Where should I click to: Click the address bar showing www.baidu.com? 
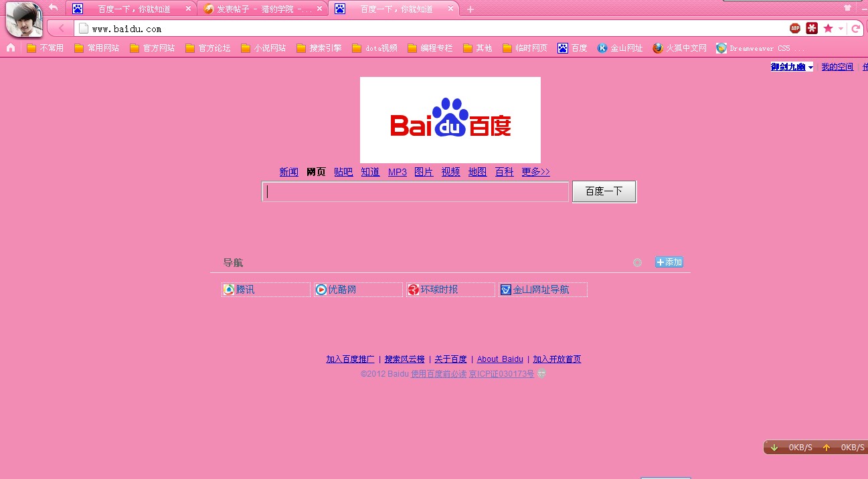click(428, 29)
